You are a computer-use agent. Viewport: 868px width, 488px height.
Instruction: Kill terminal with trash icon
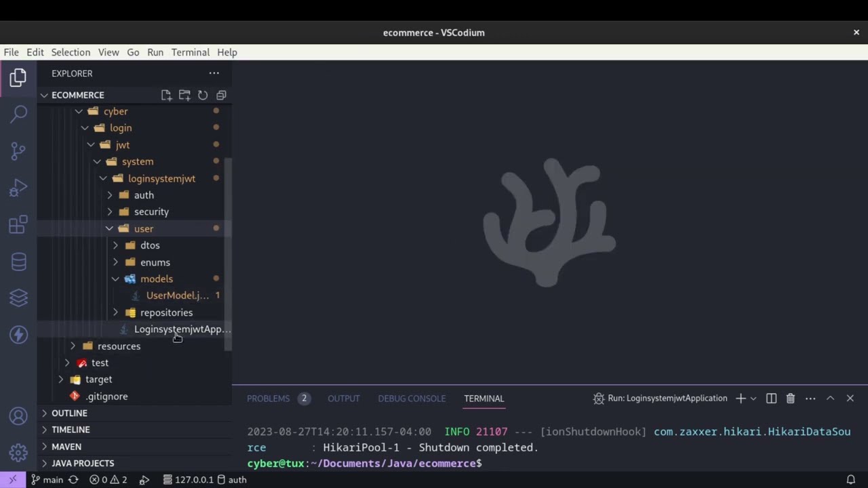click(791, 399)
